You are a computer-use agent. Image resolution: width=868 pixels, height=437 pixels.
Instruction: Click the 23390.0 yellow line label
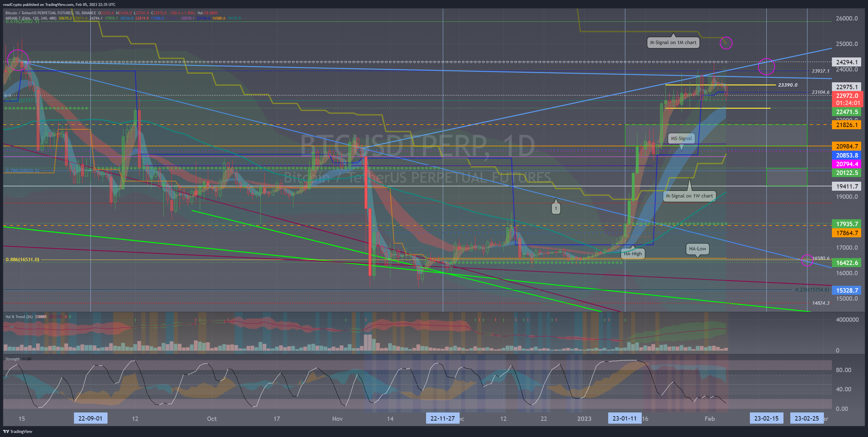tap(788, 85)
